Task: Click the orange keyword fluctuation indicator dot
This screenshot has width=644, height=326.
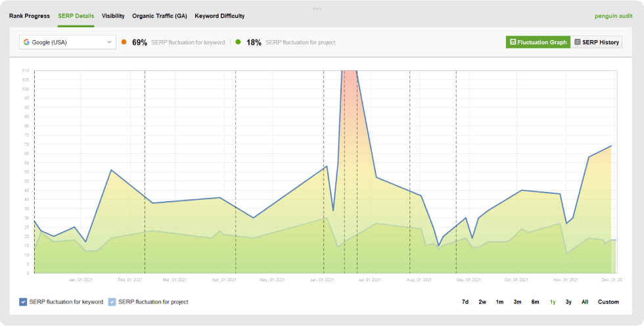Action: coord(124,42)
